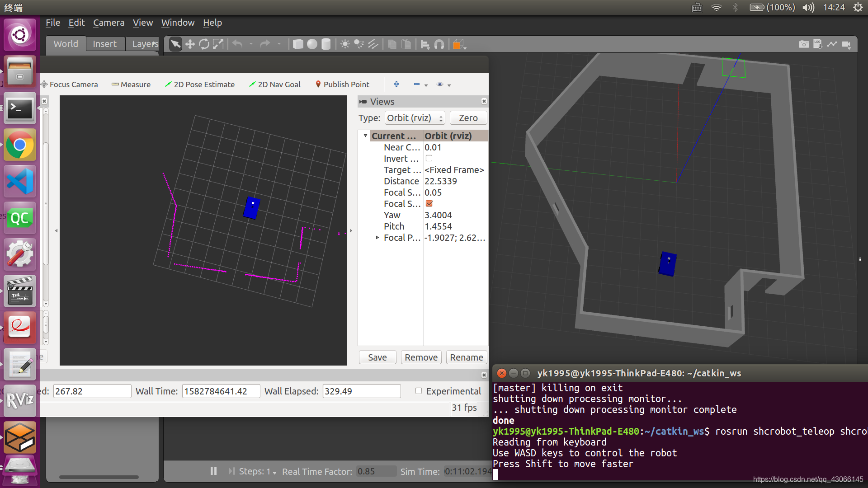Viewport: 868px width, 488px height.
Task: Open the Camera menu
Action: [108, 23]
